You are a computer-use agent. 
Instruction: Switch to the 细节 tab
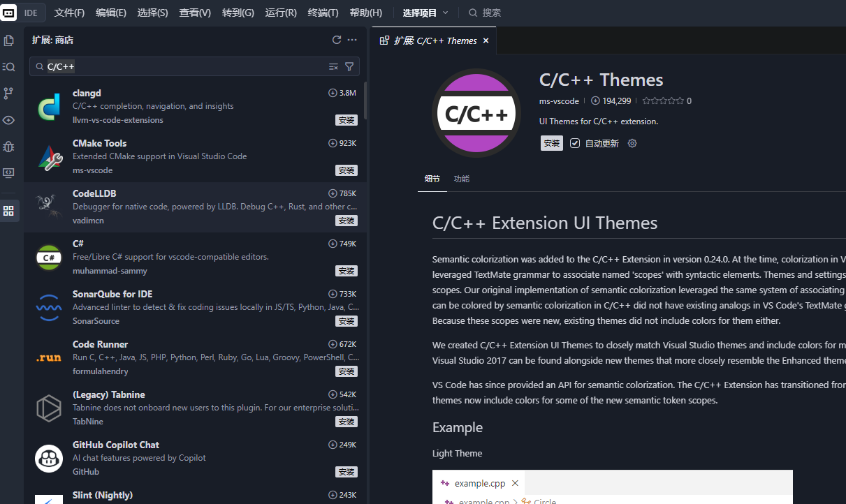point(432,179)
